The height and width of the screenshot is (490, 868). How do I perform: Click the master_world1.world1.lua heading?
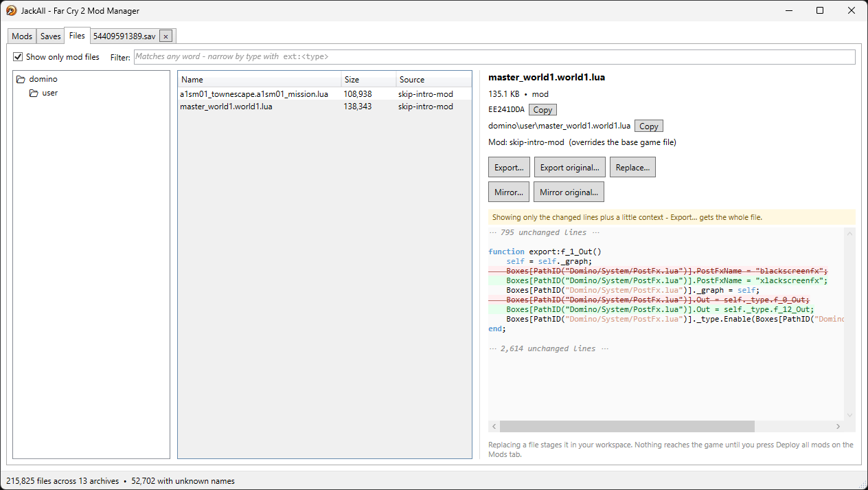pyautogui.click(x=547, y=78)
